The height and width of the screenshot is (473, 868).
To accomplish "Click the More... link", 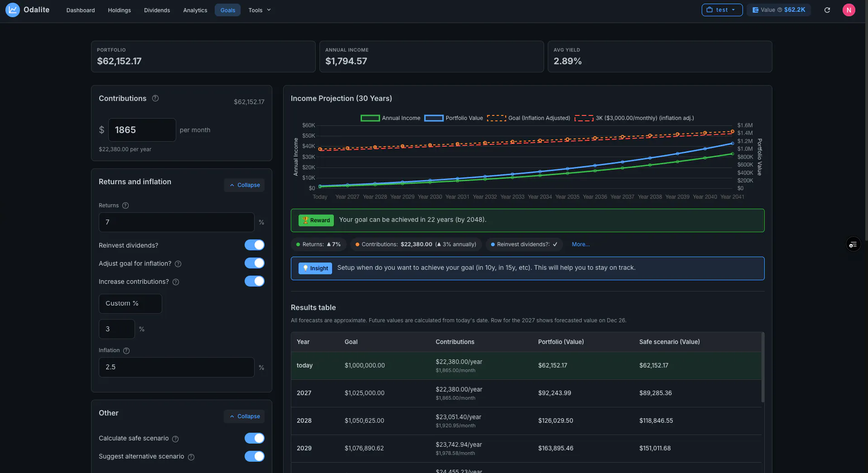I will point(581,244).
